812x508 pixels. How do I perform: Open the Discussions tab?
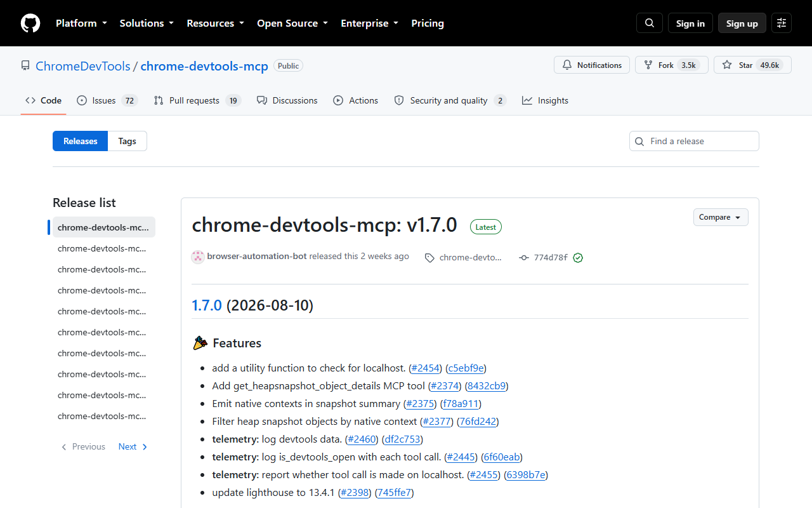287,100
